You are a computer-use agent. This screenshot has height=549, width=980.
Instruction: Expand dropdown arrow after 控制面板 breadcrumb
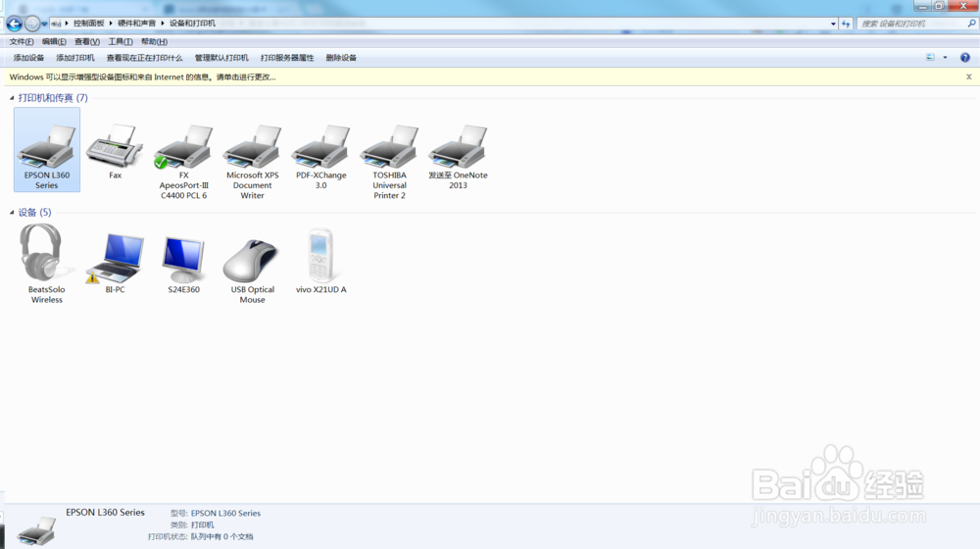(x=111, y=24)
